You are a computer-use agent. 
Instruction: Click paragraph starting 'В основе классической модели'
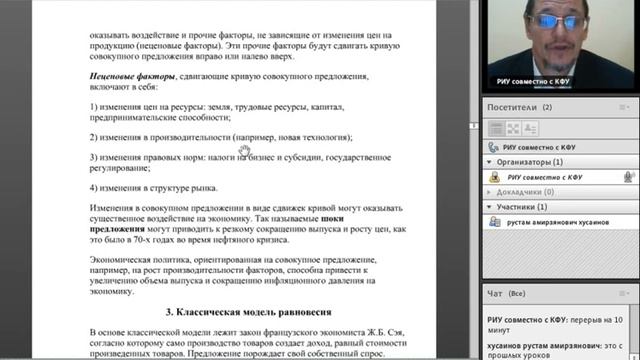click(248, 343)
